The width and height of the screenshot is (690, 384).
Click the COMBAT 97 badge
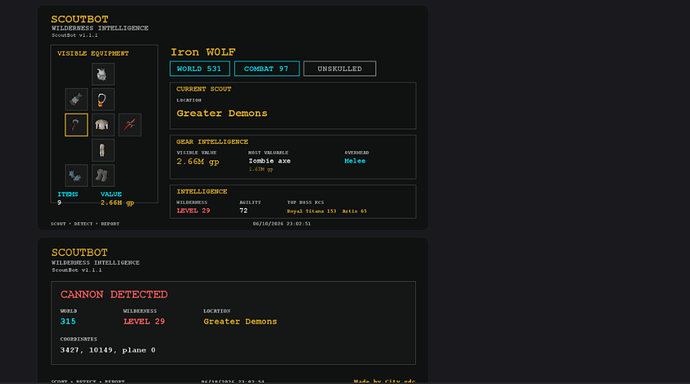[267, 69]
